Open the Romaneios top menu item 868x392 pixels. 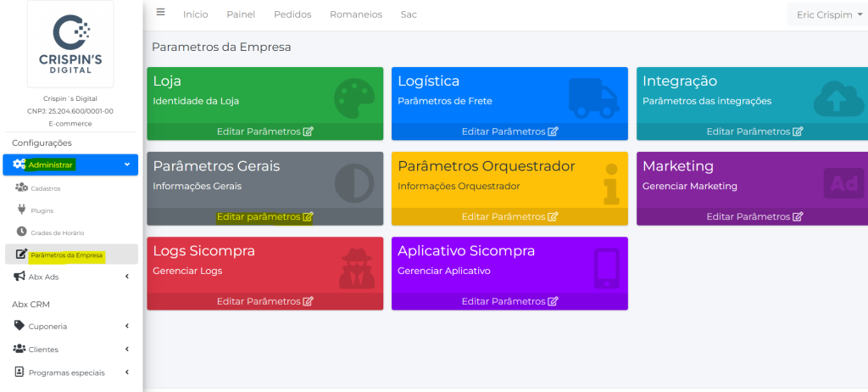tap(356, 14)
